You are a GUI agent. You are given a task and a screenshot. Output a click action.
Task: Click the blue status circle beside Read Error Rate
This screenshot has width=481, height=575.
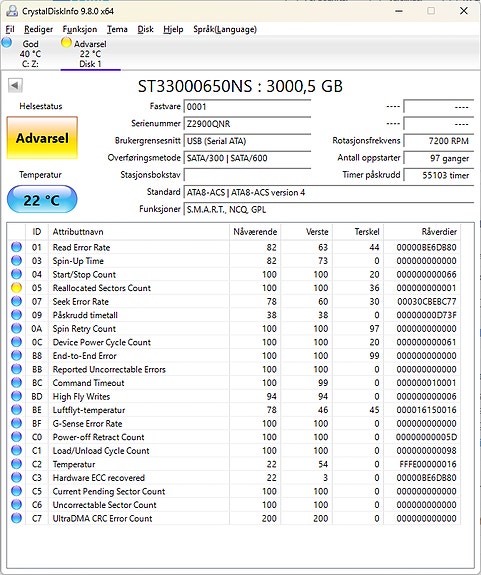(16, 247)
